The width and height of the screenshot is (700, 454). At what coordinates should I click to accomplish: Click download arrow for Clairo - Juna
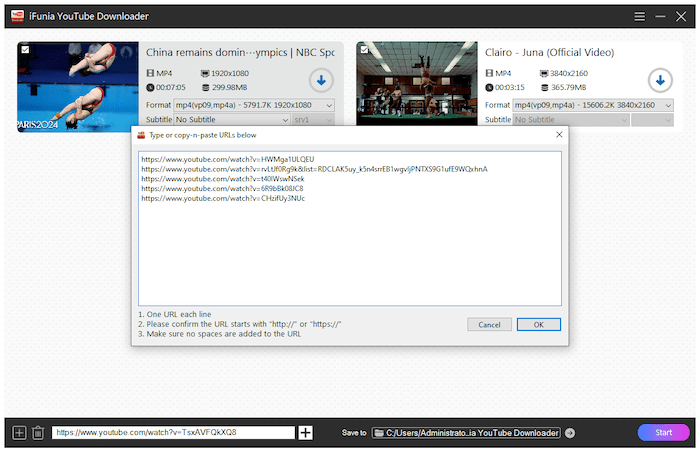659,80
